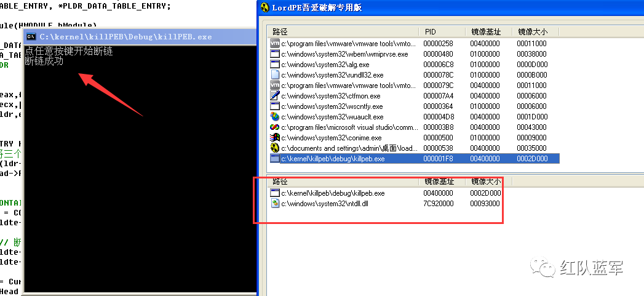Click the ctfmon.exe pen icon
644x296 pixels.
tap(275, 96)
